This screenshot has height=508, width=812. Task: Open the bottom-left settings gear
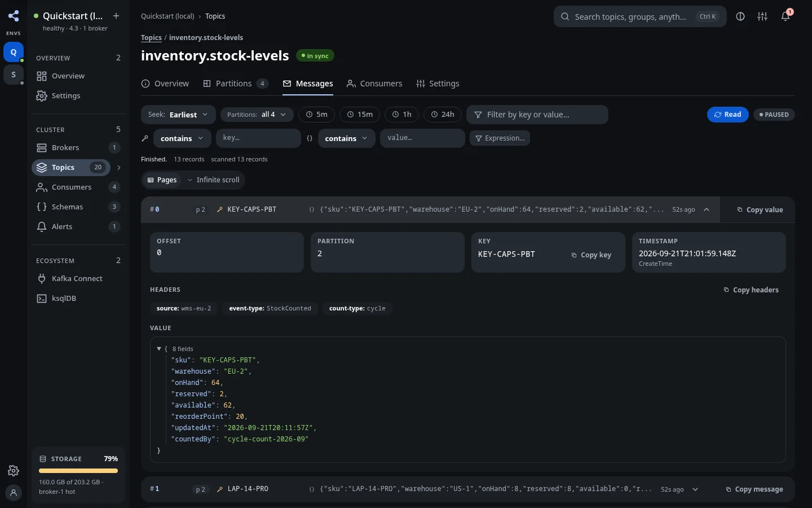point(14,471)
